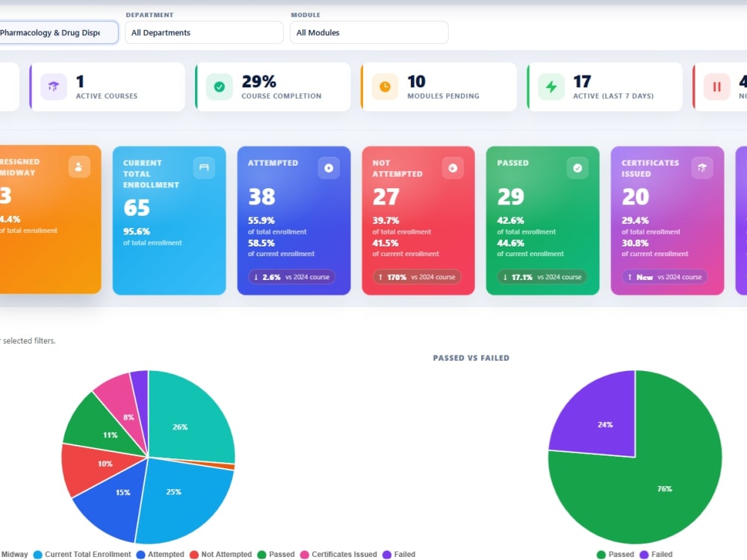Click the 29 Passed number
The image size is (747, 560).
click(511, 196)
